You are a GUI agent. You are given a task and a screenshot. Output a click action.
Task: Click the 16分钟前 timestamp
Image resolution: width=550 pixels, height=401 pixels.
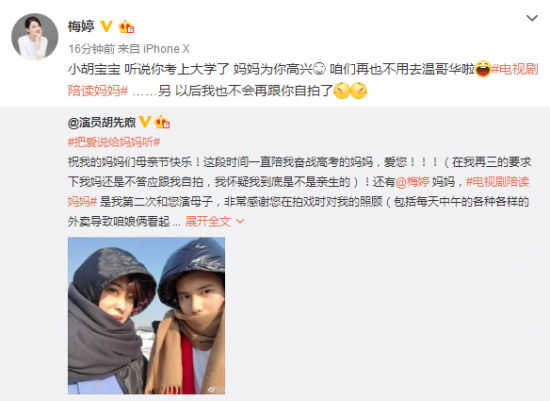pos(91,49)
